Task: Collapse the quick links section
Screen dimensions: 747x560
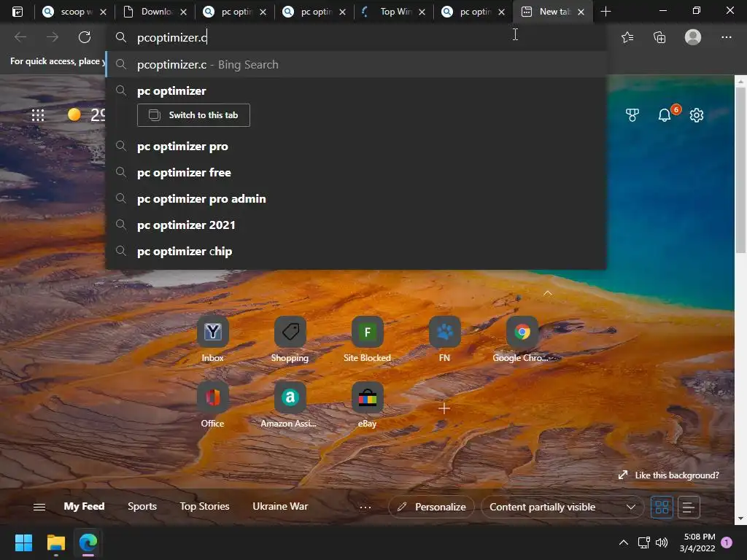Action: coord(548,293)
